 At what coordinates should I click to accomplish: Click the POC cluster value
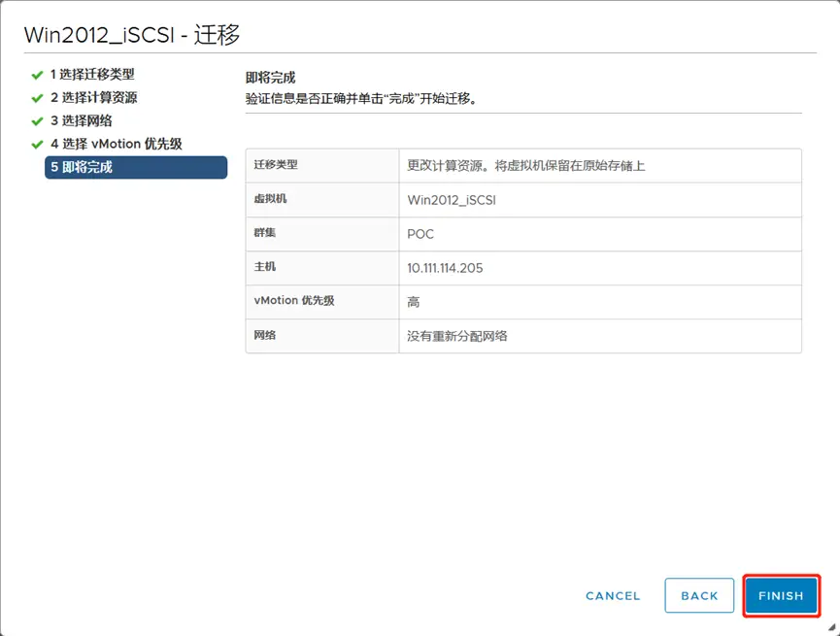[420, 234]
